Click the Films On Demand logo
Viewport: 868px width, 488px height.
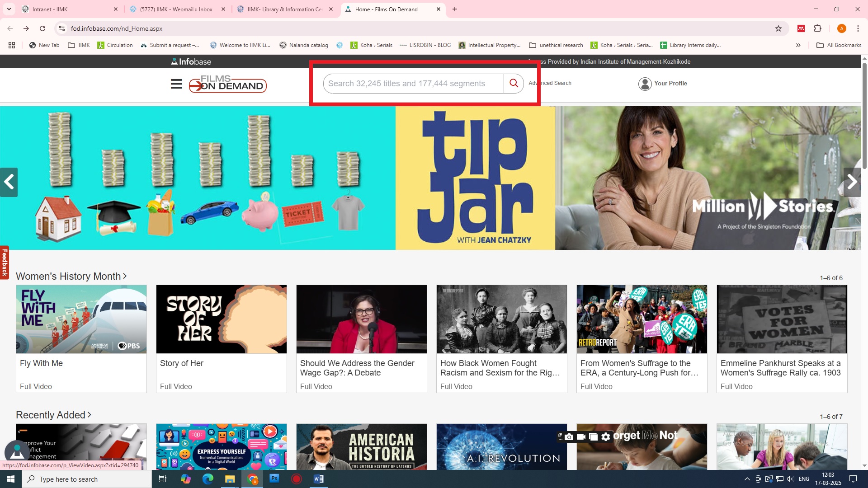227,84
